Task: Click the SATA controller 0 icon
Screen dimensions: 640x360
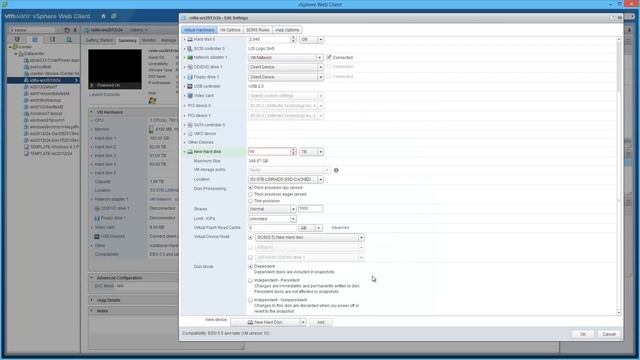Action: click(190, 125)
